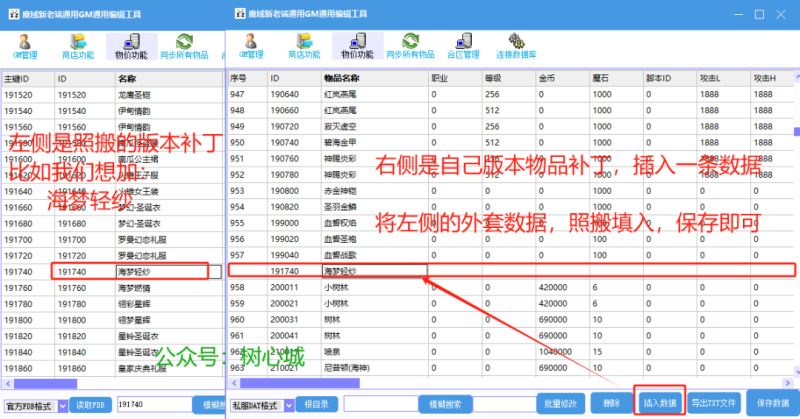Viewport: 800px width, 419px height.
Task: Click 序号 column header
Action: pyautogui.click(x=247, y=78)
